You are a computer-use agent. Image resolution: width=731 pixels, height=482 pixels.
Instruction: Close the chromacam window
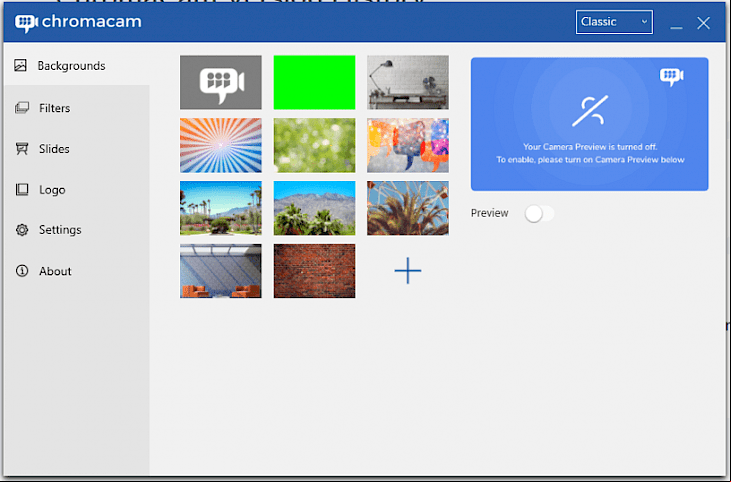703,23
